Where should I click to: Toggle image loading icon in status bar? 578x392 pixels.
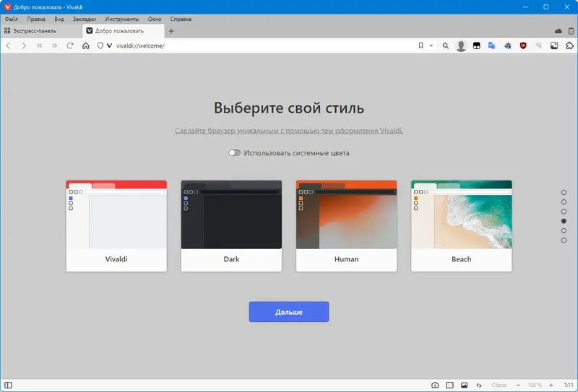tap(464, 385)
